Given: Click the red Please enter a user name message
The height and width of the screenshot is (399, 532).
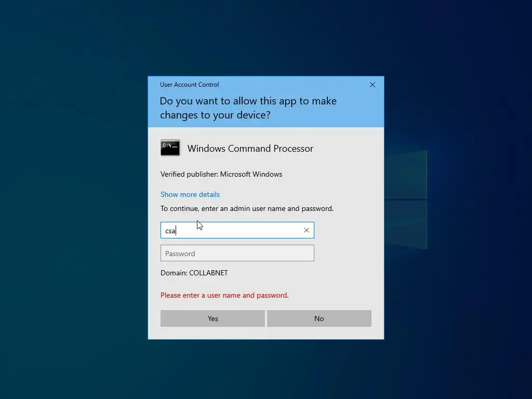Looking at the screenshot, I should click(x=224, y=295).
